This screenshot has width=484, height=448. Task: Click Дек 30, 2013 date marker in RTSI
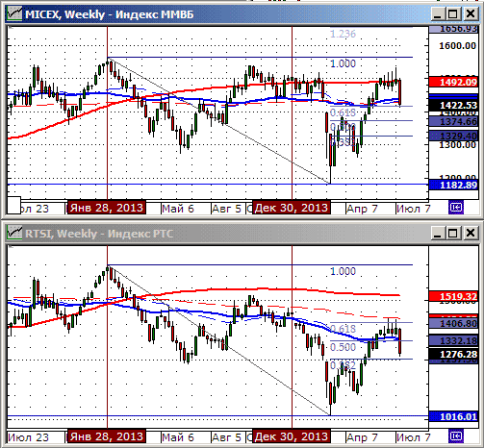[292, 436]
